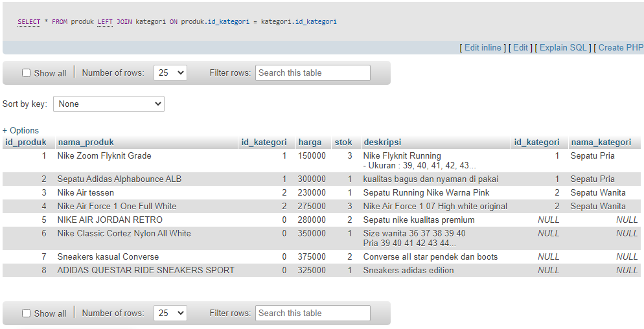
Task: Click Create PHP code link
Action: 621,48
